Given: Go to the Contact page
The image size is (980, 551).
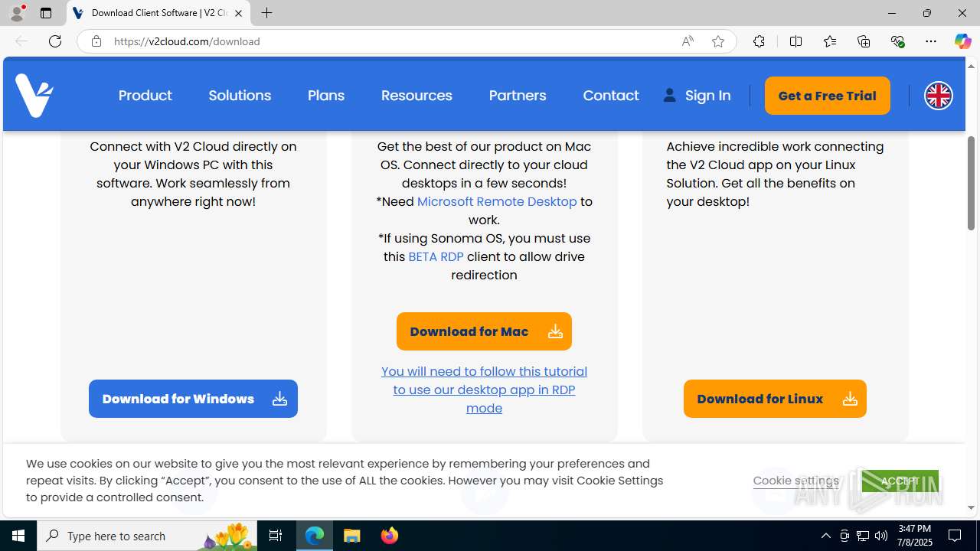Looking at the screenshot, I should click(611, 96).
